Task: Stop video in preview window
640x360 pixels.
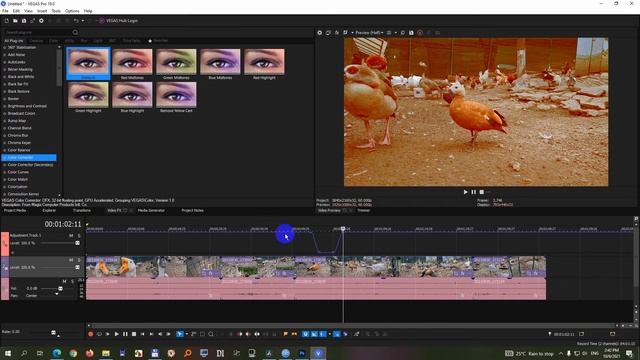Action: click(x=482, y=192)
